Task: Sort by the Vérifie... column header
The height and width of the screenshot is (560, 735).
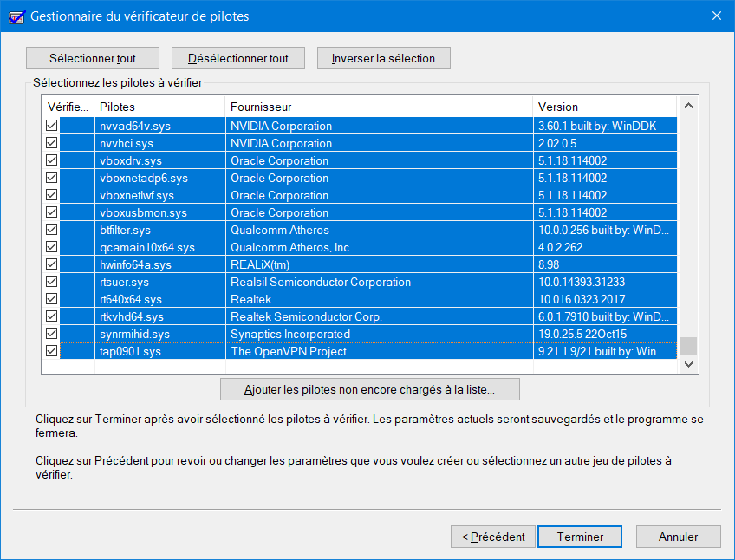Action: click(68, 107)
